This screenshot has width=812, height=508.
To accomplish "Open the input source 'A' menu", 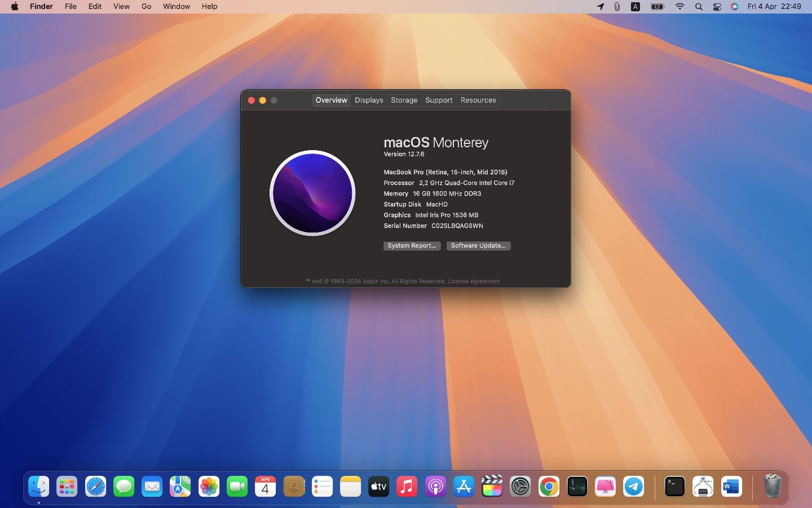I will click(636, 6).
